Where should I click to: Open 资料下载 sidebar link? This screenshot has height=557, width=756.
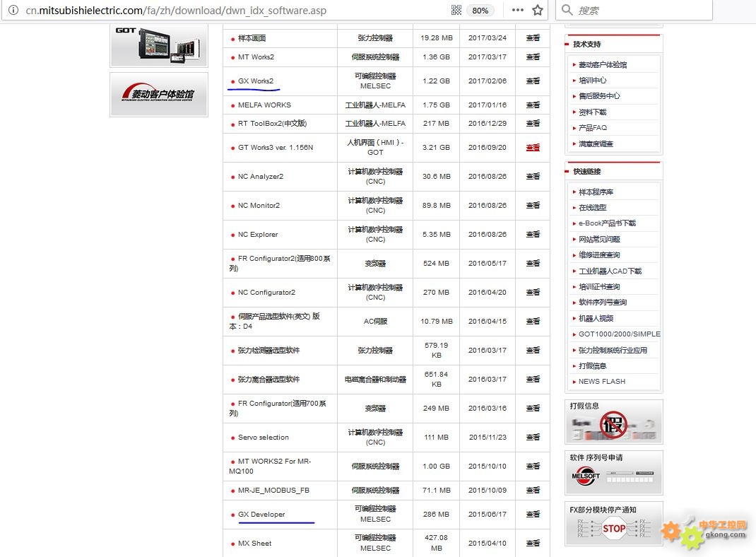[593, 112]
